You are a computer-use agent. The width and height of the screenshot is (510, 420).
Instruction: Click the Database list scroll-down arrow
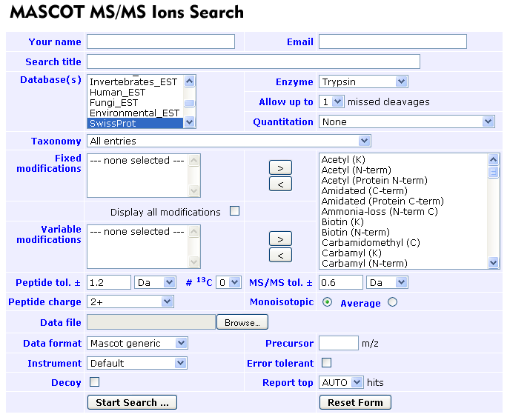click(x=189, y=122)
